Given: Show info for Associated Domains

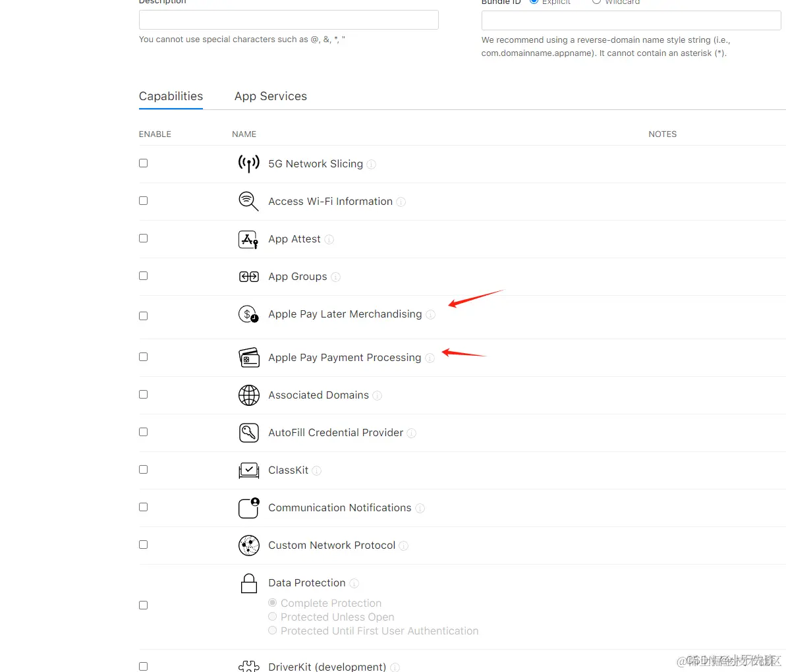Looking at the screenshot, I should click(x=377, y=395).
